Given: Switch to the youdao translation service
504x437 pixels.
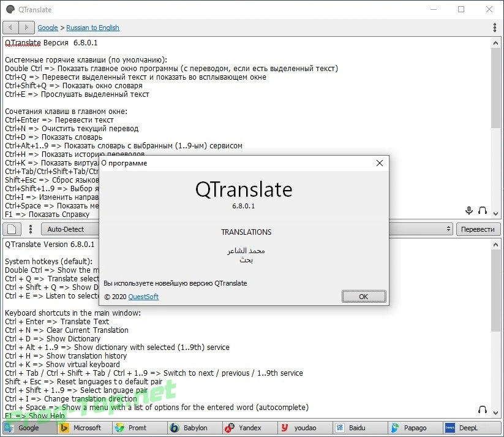Looking at the screenshot, I should point(306,428).
